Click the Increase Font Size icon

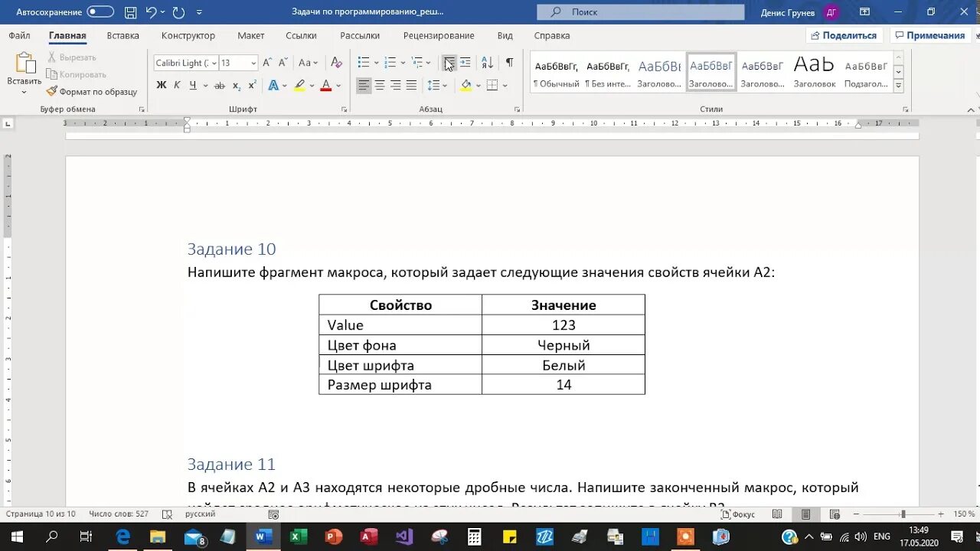pos(267,63)
